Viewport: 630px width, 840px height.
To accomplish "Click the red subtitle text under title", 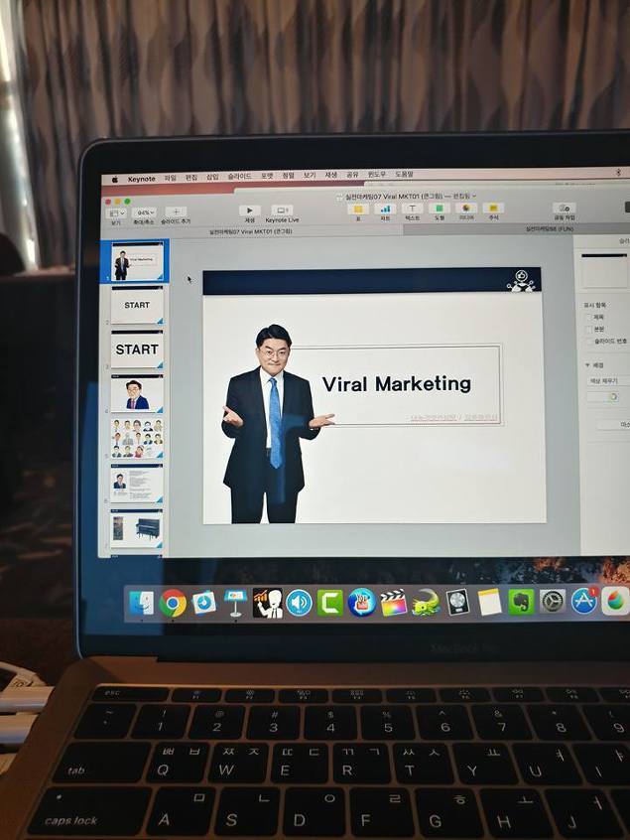I will coord(453,417).
